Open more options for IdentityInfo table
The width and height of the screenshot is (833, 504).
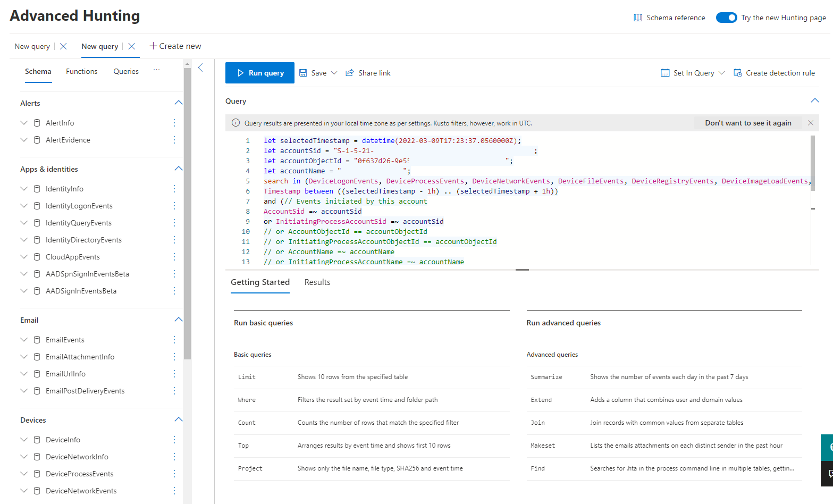pyautogui.click(x=174, y=189)
